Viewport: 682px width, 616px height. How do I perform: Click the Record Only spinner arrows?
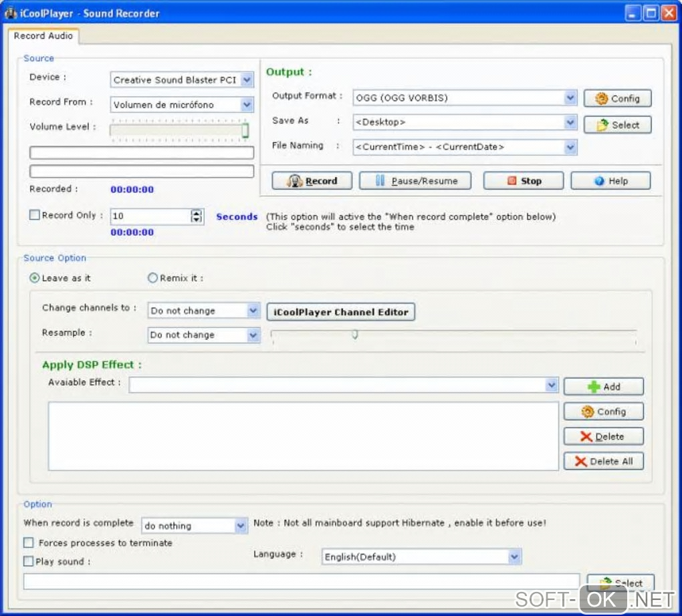coord(197,216)
